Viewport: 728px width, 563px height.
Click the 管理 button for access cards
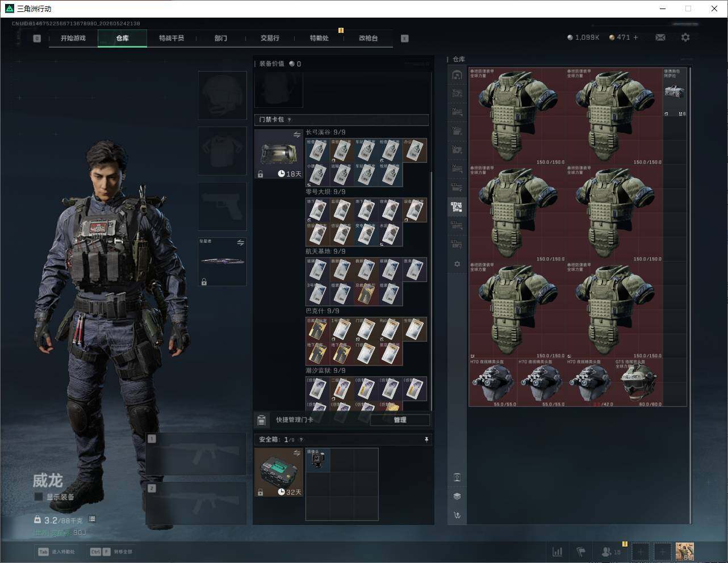pos(400,420)
